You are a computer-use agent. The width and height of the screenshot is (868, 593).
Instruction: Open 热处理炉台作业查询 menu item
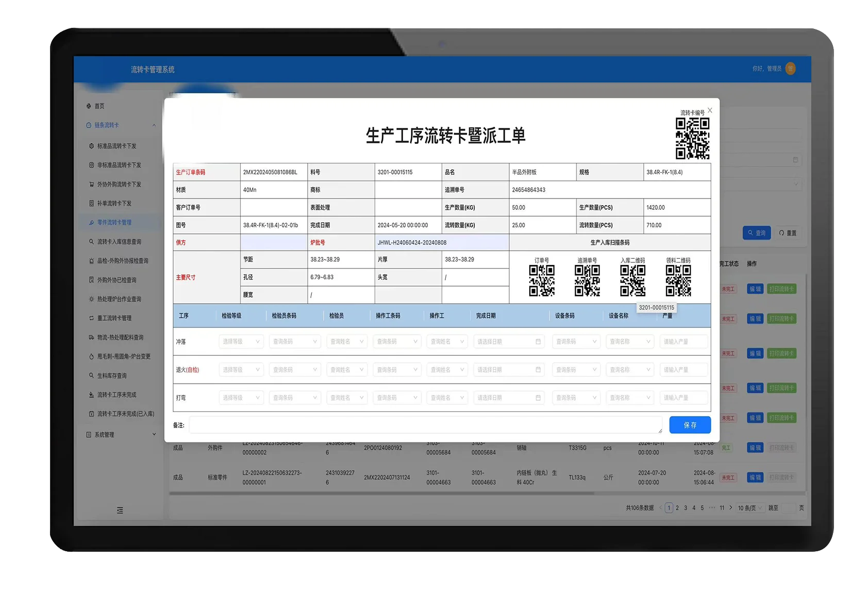(120, 299)
